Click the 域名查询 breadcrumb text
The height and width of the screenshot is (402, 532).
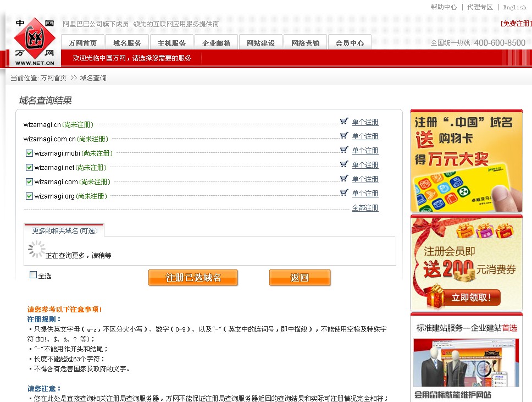93,78
